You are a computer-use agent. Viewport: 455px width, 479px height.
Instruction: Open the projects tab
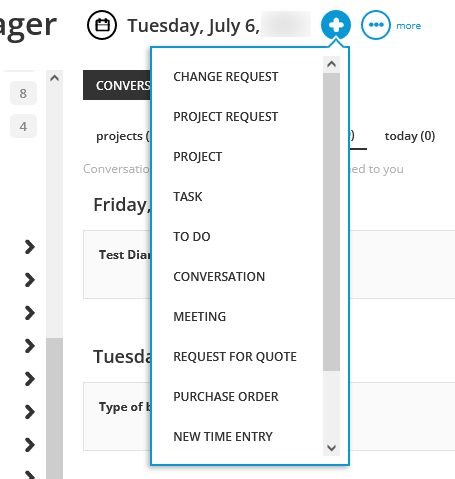coord(123,136)
